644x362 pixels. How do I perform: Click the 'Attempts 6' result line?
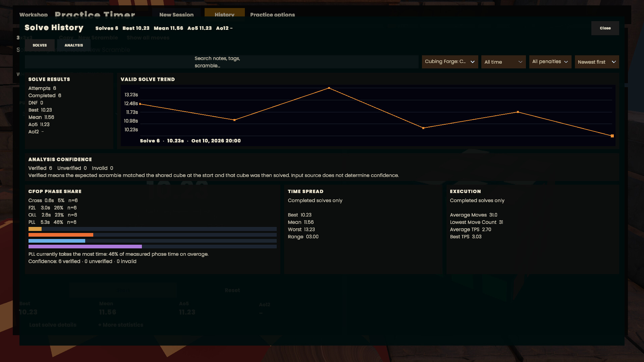point(42,88)
